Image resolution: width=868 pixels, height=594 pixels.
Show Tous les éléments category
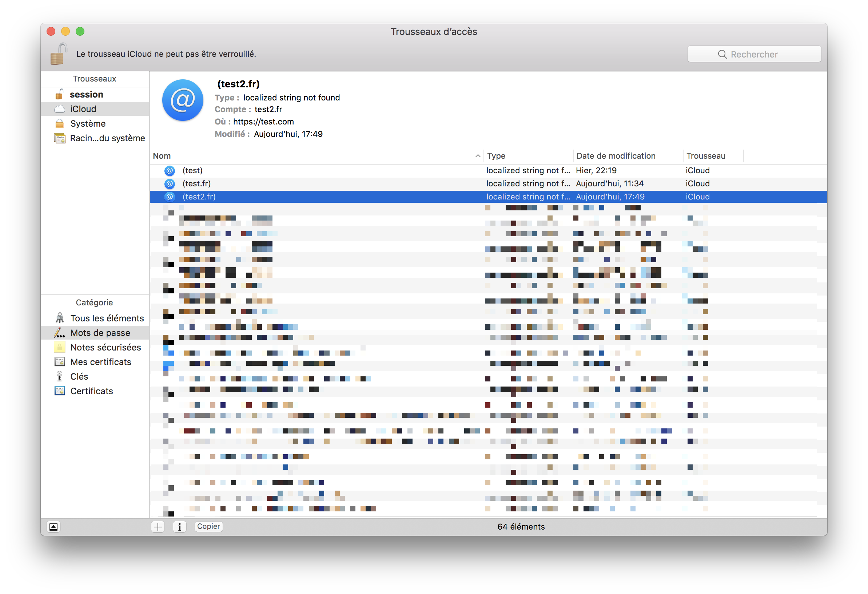click(107, 318)
